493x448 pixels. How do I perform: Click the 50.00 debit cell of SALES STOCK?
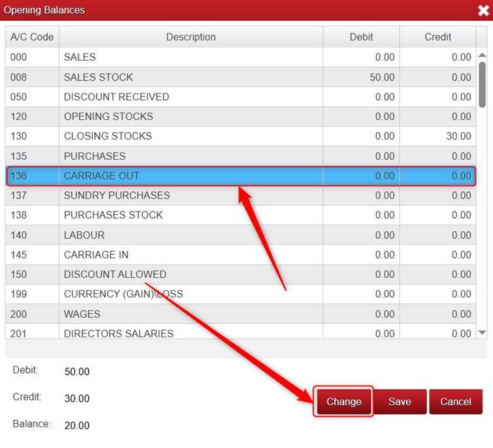click(361, 77)
